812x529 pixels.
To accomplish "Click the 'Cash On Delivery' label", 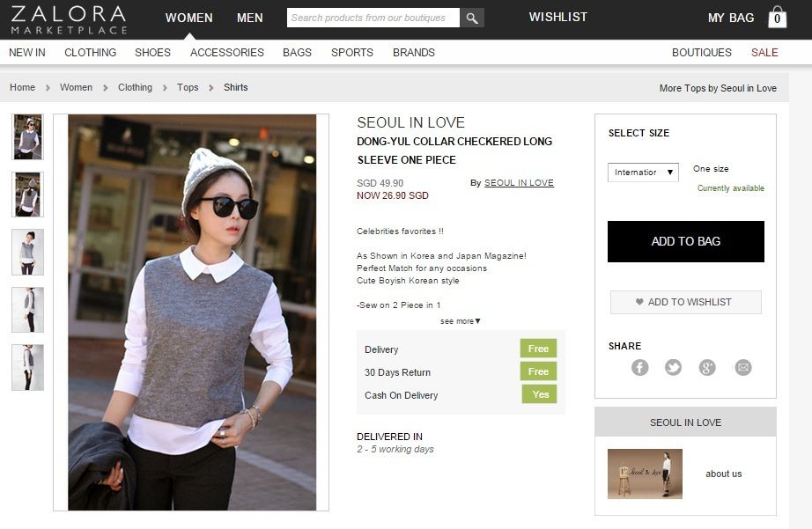I will coord(402,395).
